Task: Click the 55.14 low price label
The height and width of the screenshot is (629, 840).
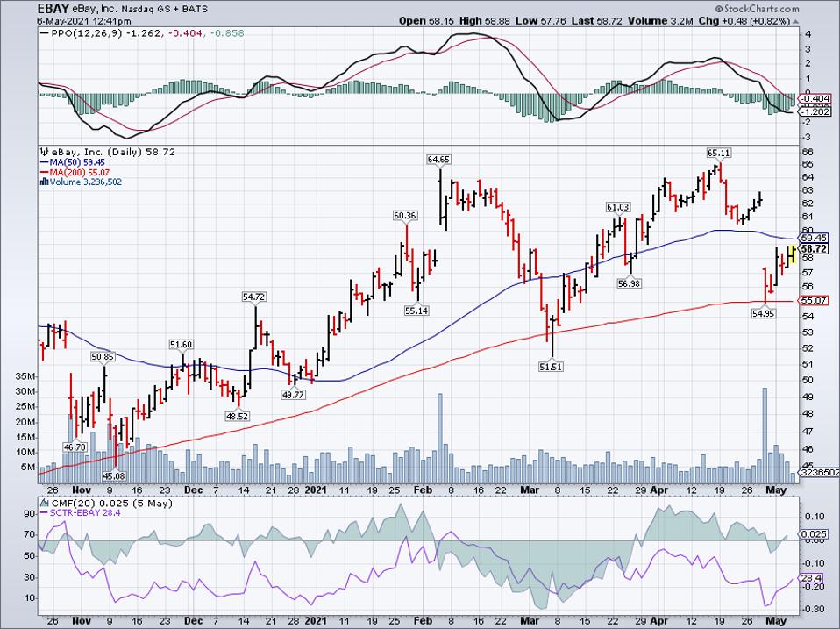Action: coord(416,311)
